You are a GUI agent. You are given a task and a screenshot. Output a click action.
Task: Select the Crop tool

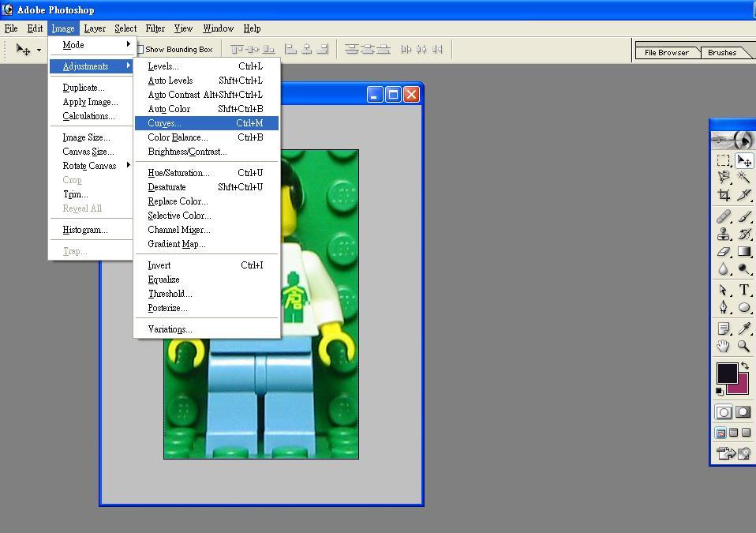[x=723, y=195]
